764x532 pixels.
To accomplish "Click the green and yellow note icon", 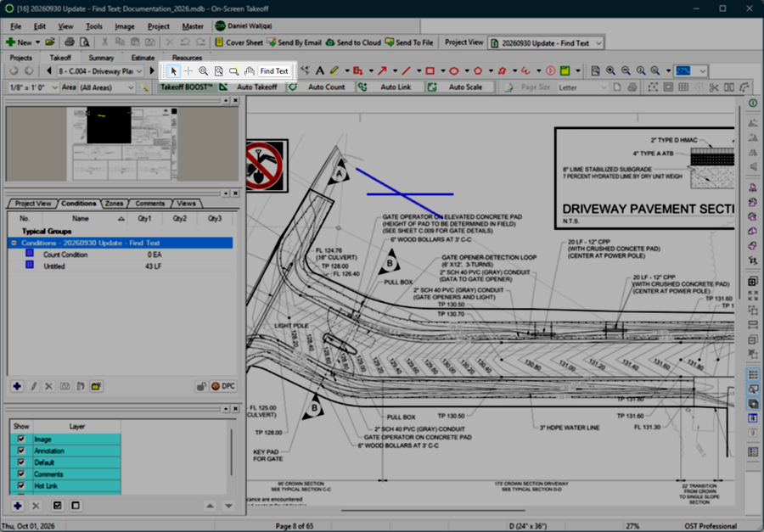I will point(565,71).
